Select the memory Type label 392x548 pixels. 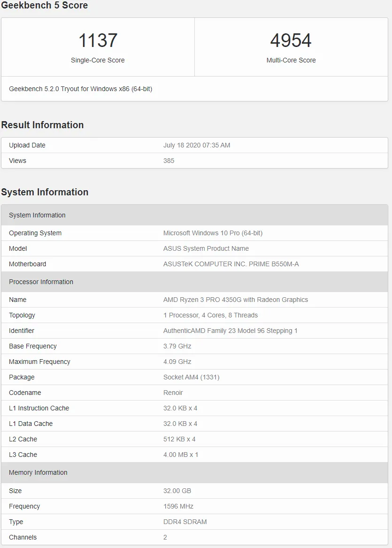(x=16, y=521)
